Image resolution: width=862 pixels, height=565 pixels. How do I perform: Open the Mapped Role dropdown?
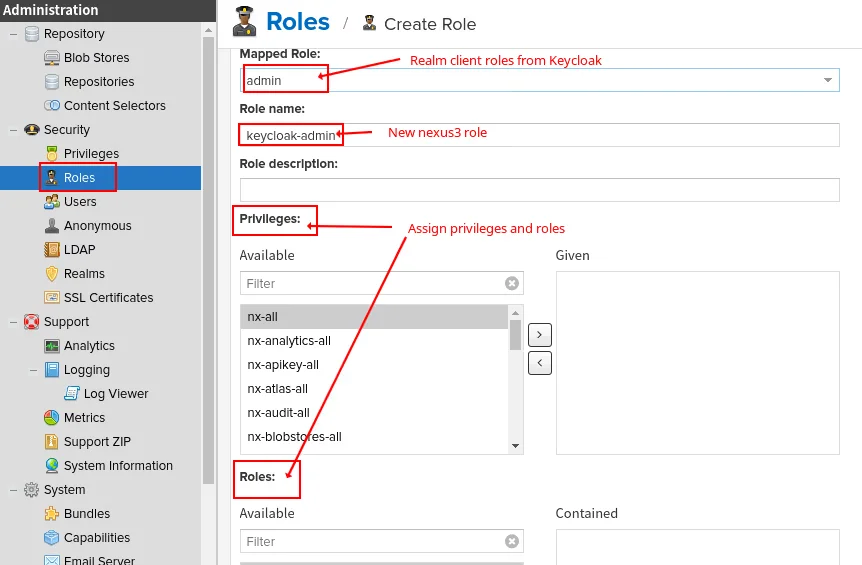828,80
